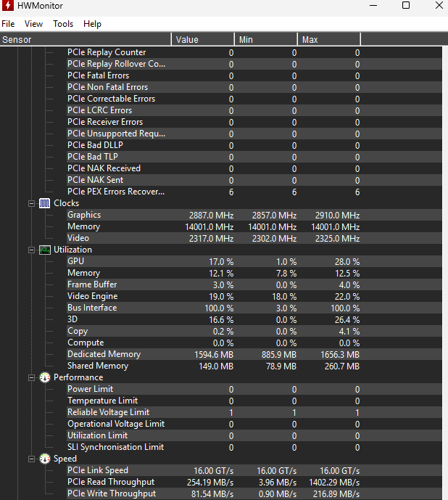Select the PCIe Bad TLP row
Image resolution: width=448 pixels, height=500 pixels.
(254, 157)
